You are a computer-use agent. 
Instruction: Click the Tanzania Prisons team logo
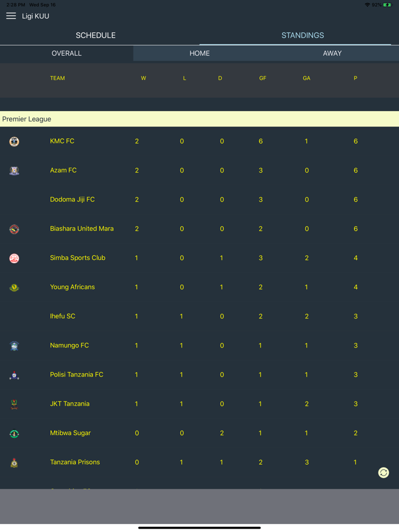point(14,462)
